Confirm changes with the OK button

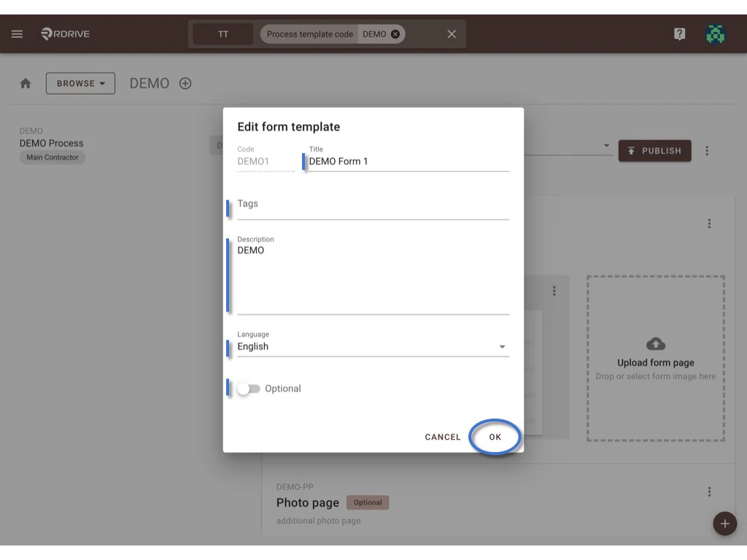(495, 437)
